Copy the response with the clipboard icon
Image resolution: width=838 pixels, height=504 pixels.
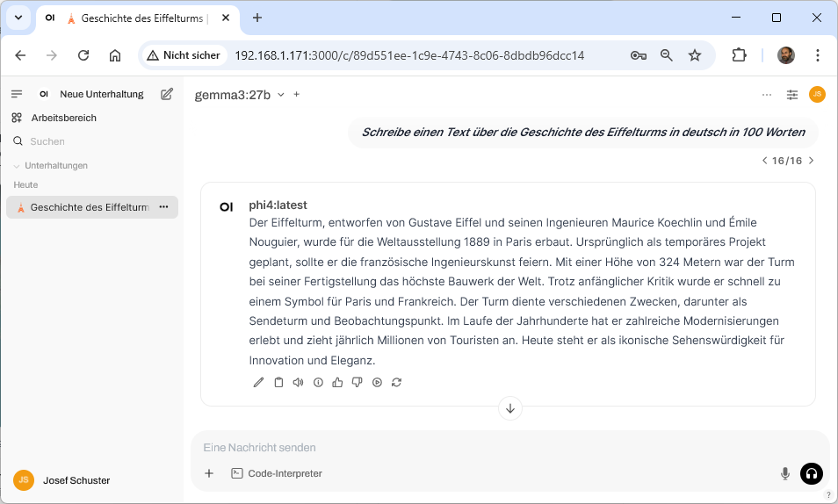[278, 382]
